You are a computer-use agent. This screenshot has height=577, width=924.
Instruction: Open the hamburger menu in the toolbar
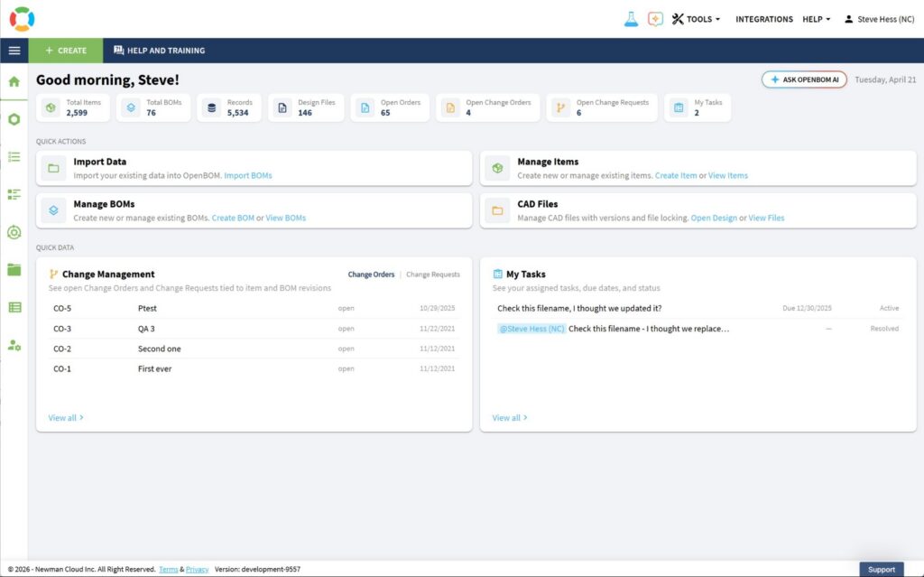click(14, 51)
